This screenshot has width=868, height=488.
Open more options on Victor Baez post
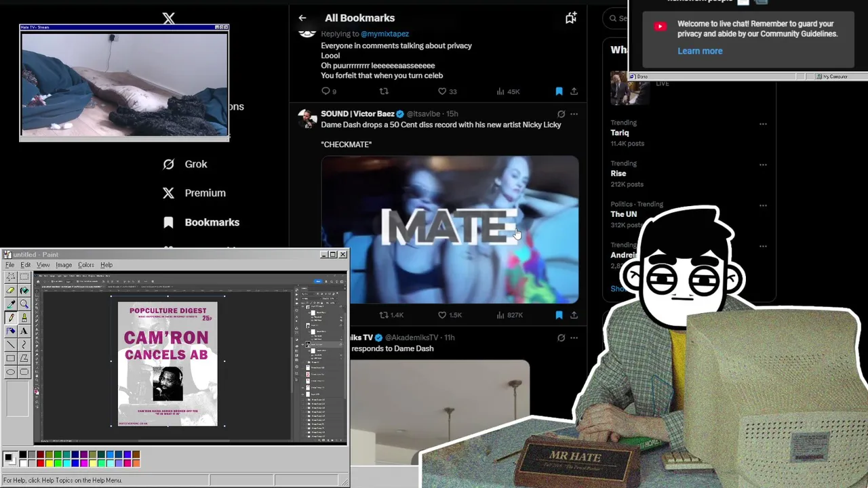tap(574, 114)
